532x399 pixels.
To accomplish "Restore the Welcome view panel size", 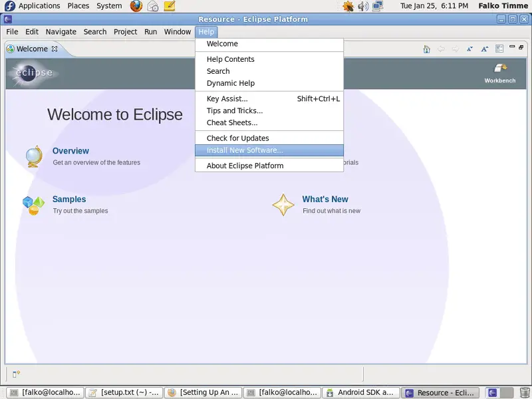I will pos(521,47).
